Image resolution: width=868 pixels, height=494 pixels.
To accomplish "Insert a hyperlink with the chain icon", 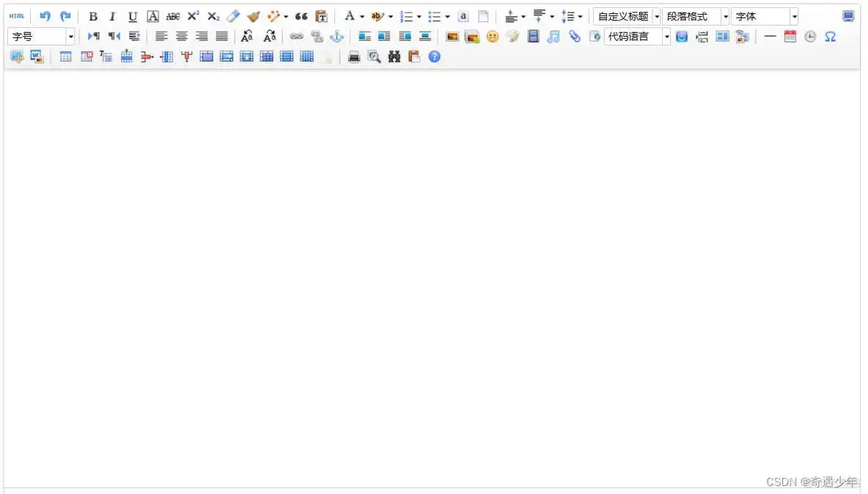I will [296, 36].
